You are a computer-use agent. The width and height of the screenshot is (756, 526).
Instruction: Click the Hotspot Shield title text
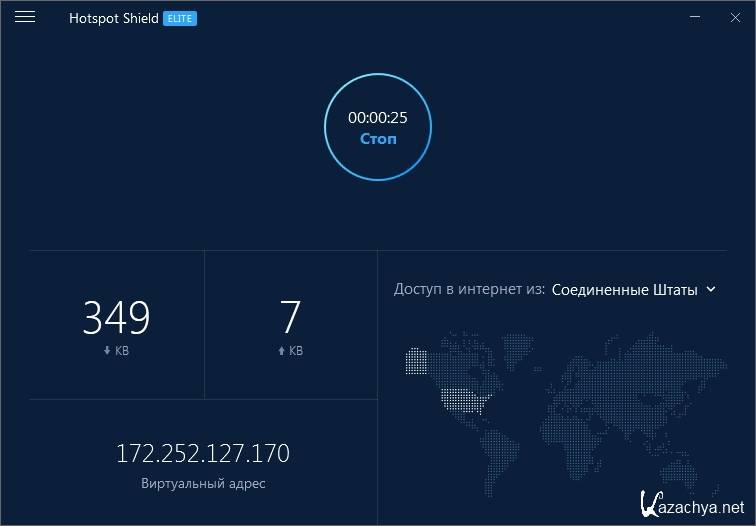(113, 18)
